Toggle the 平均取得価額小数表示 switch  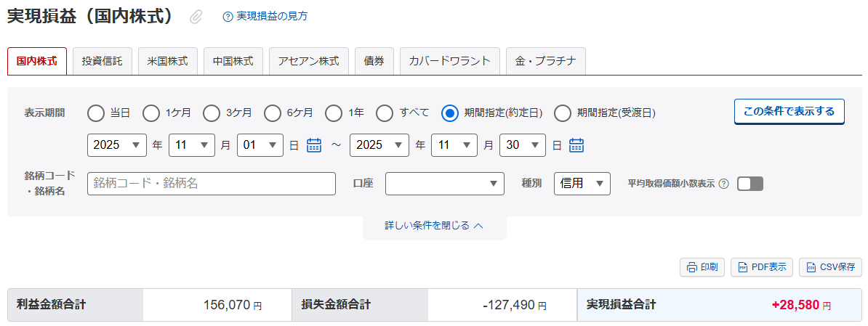point(750,184)
